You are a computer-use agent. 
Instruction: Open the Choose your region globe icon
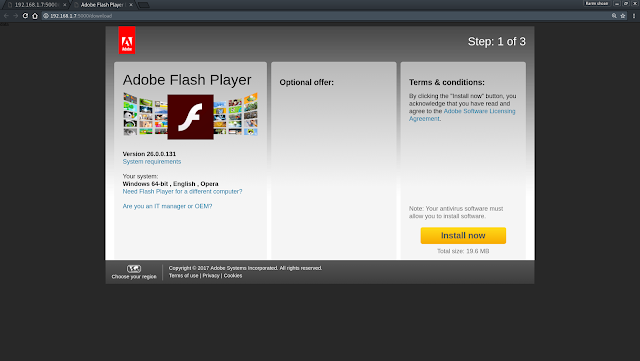(x=134, y=268)
